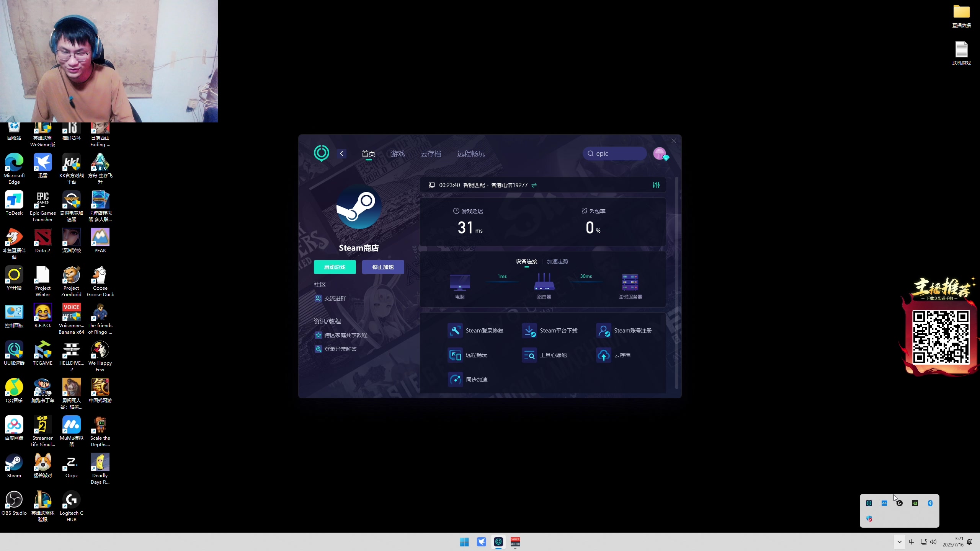980x551 pixels.
Task: Open 云存档 tool in the tools grid
Action: (x=613, y=355)
